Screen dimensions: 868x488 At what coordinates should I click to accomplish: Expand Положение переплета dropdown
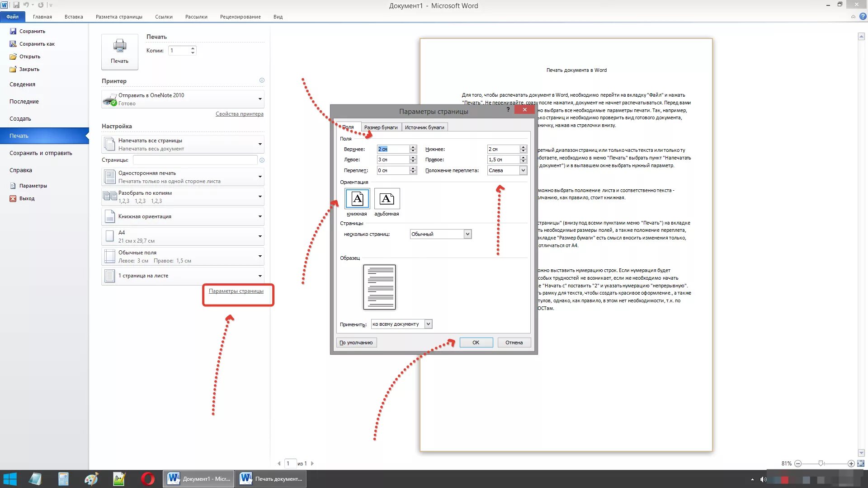click(x=523, y=170)
